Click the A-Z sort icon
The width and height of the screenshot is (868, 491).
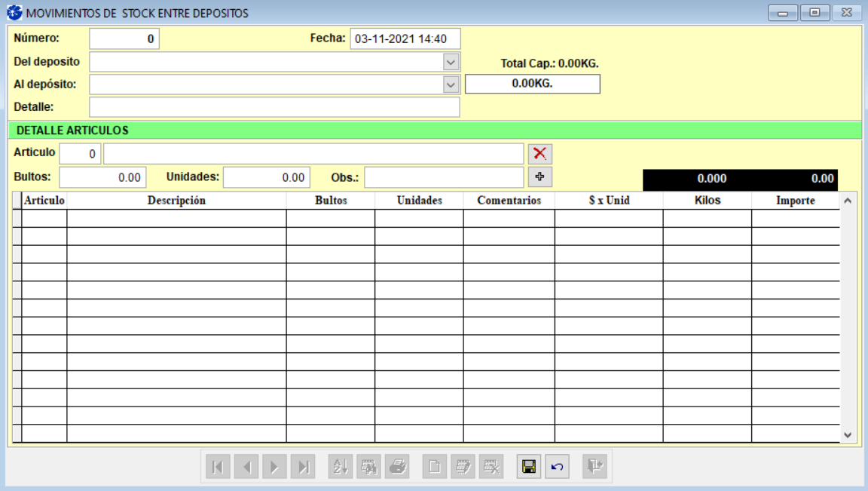tap(341, 467)
